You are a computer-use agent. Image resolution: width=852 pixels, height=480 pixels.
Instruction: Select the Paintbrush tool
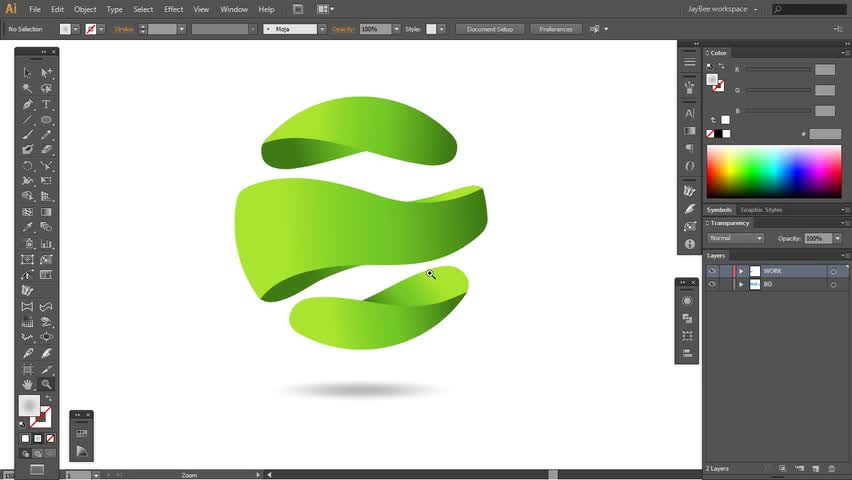(27, 134)
